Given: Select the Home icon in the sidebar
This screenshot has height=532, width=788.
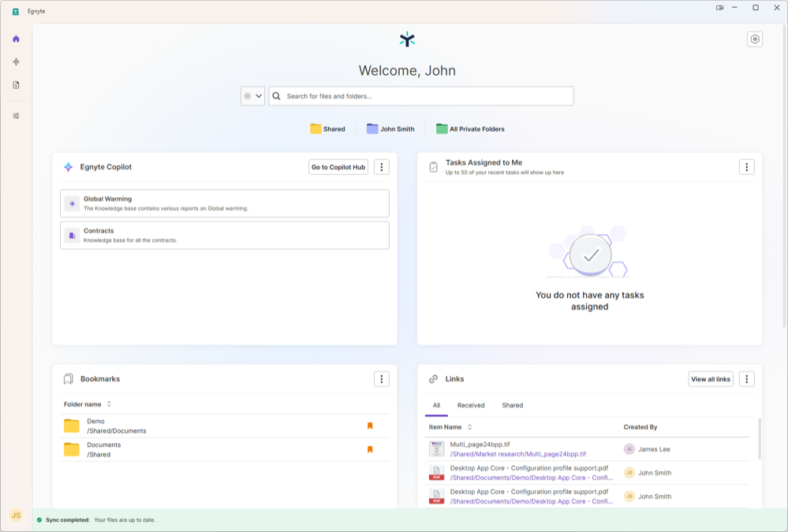Looking at the screenshot, I should tap(15, 37).
